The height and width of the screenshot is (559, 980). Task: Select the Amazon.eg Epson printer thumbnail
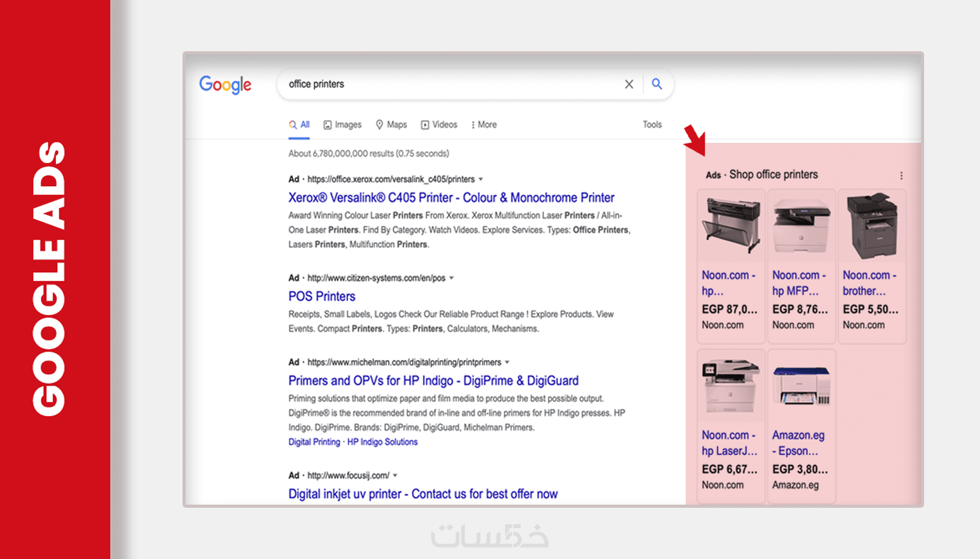point(801,385)
